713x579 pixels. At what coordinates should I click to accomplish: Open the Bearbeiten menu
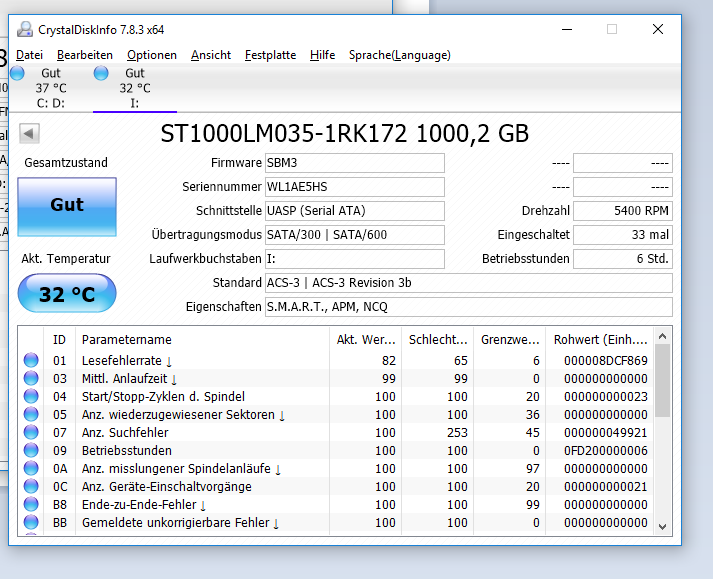[85, 55]
